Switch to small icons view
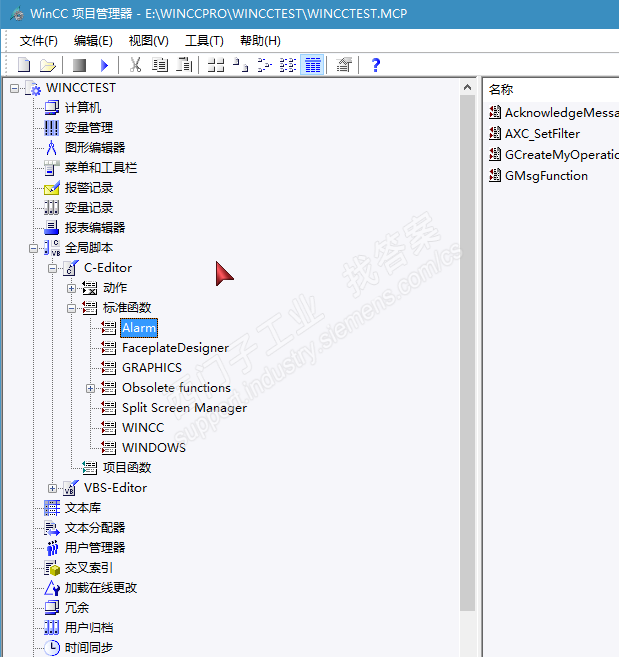The image size is (619, 657). point(241,65)
